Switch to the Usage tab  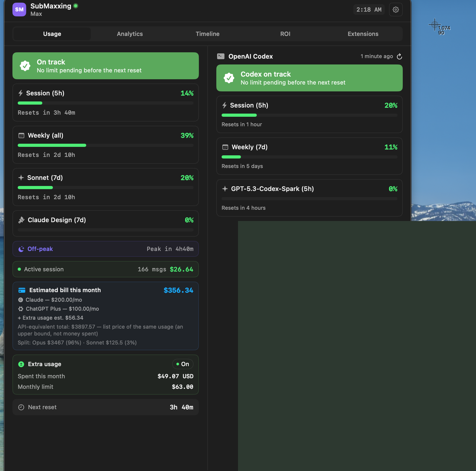point(52,34)
